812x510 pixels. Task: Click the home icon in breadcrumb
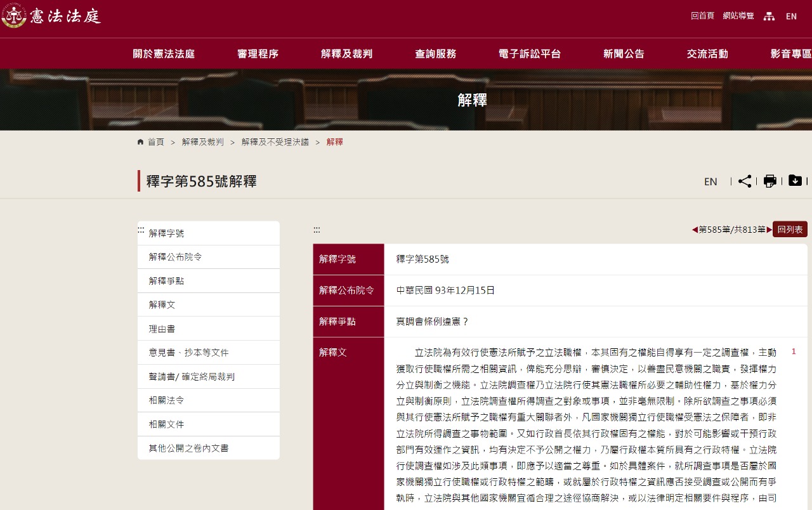140,141
